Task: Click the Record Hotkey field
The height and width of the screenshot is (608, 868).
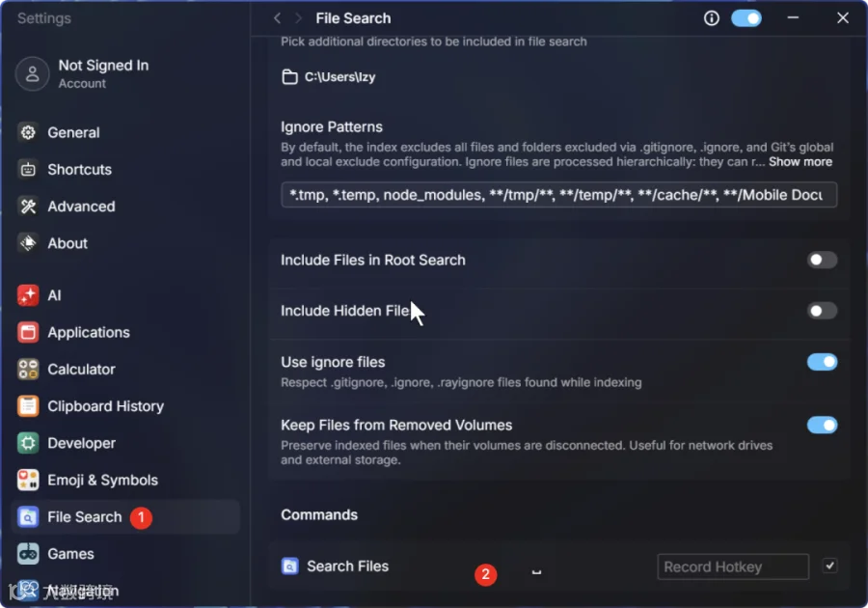Action: pos(733,567)
